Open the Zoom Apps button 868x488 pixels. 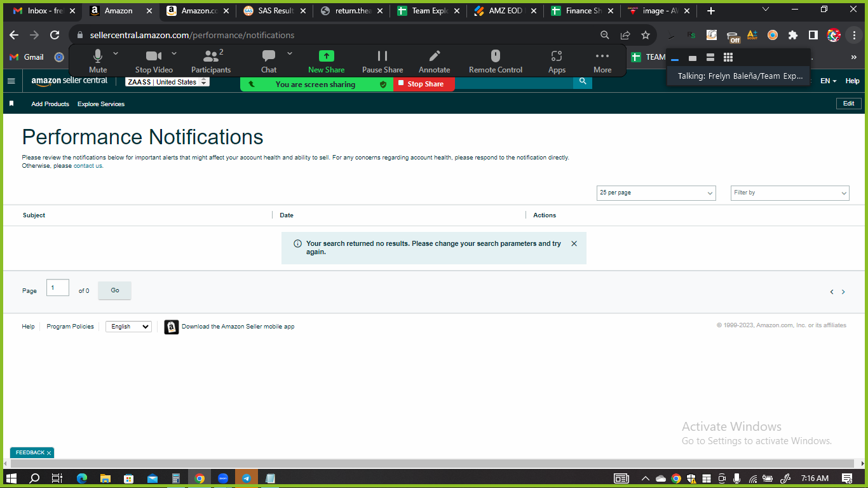(557, 62)
